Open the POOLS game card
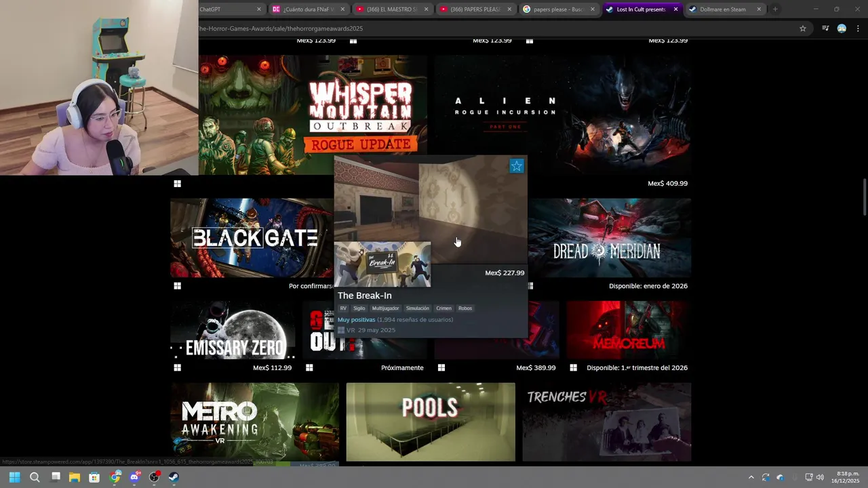The image size is (868, 488). [x=431, y=422]
